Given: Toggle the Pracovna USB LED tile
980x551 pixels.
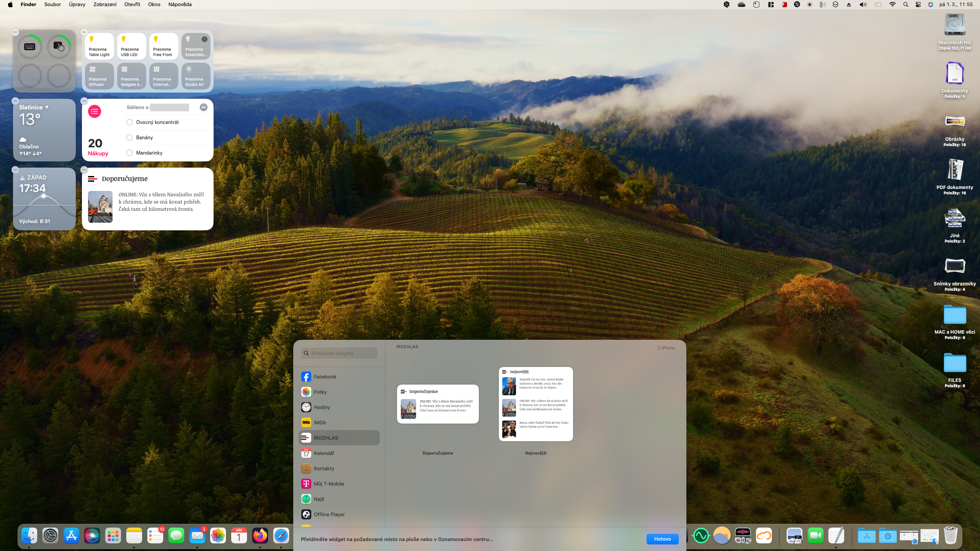Looking at the screenshot, I should click(x=131, y=46).
